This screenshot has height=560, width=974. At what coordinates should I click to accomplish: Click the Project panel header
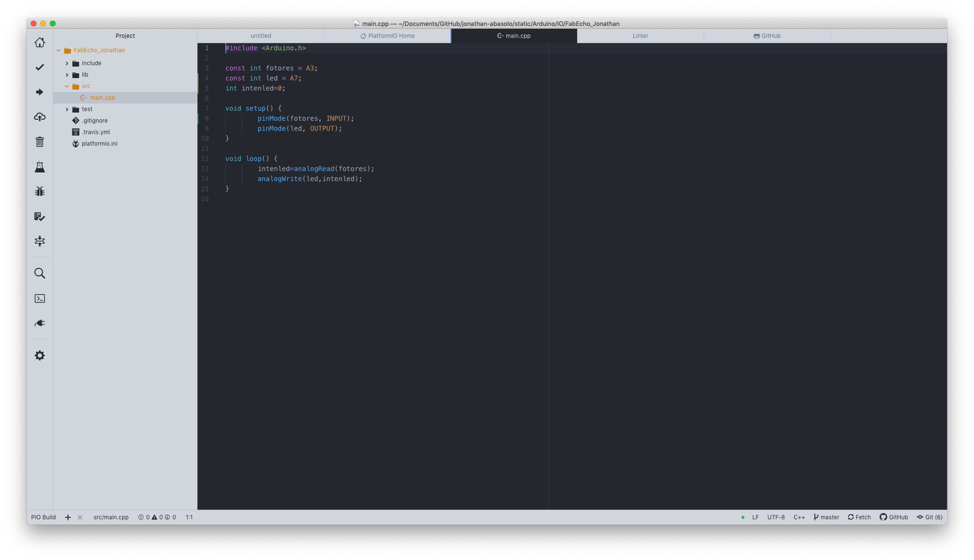125,36
